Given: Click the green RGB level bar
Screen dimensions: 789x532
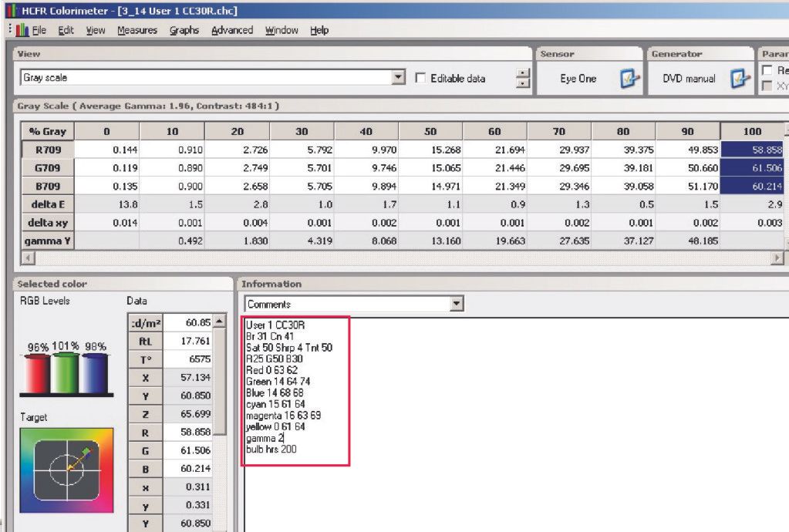Looking at the screenshot, I should coord(66,372).
